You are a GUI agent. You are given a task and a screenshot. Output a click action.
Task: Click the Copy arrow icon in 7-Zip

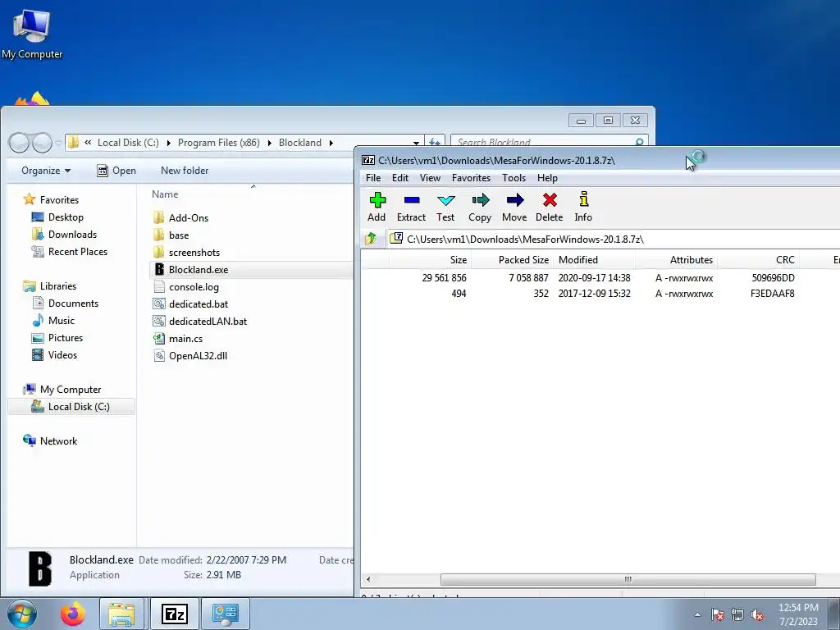tap(481, 200)
